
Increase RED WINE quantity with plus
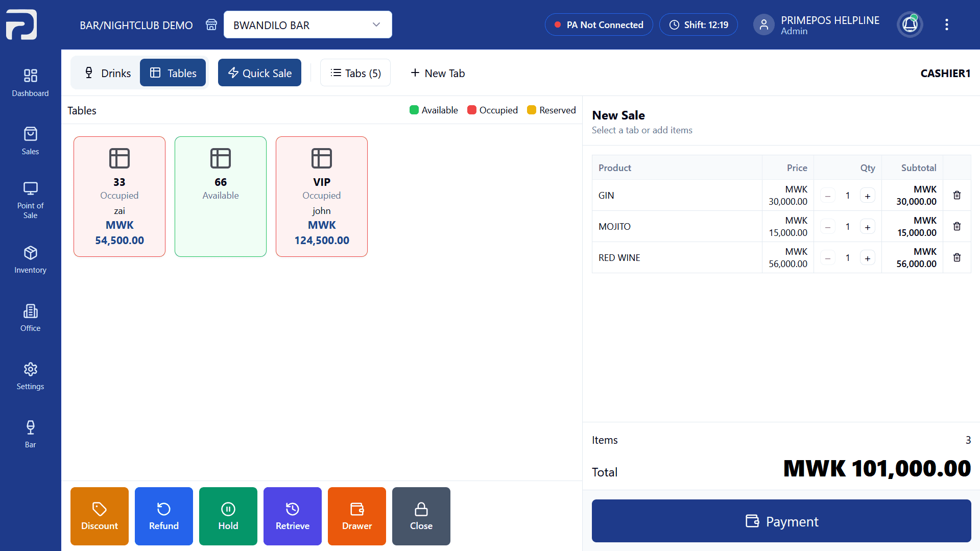coord(867,258)
